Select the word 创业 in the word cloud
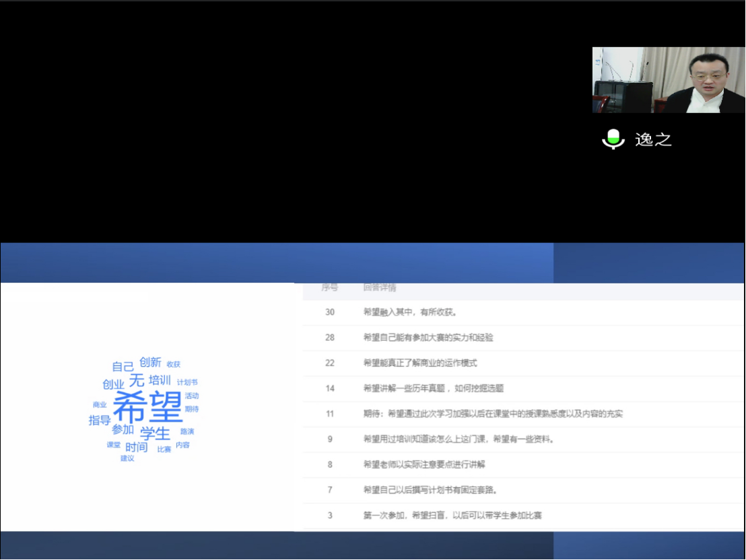The height and width of the screenshot is (560, 746). click(113, 384)
